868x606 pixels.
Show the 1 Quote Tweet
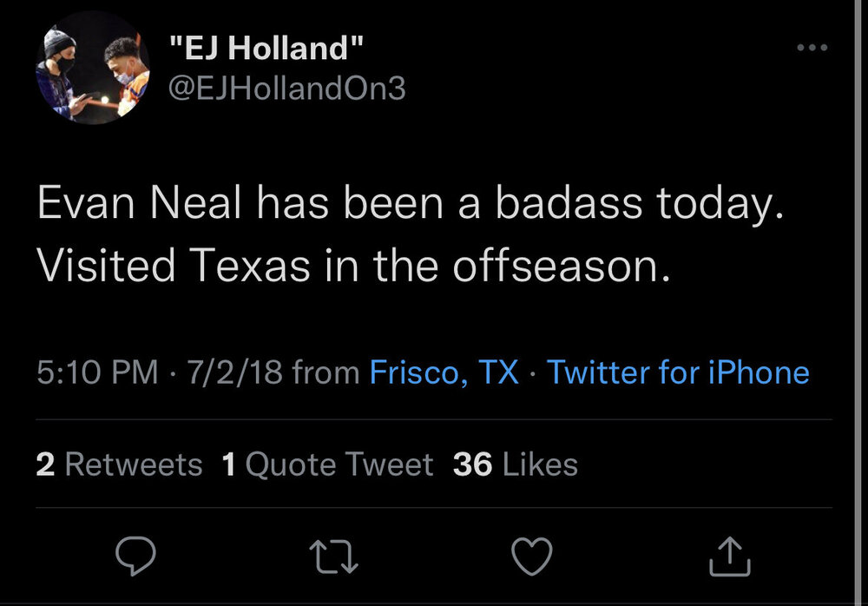click(327, 464)
